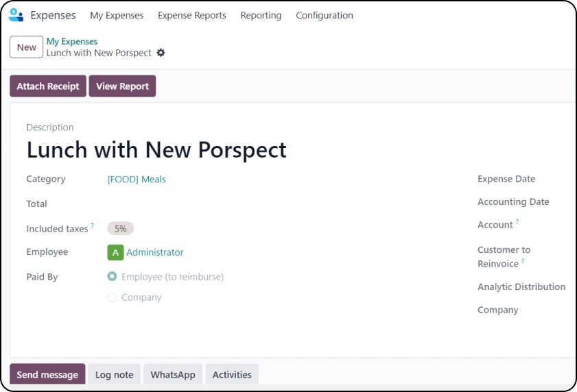Click the View Report button
Viewport: 577px width, 392px height.
point(122,86)
